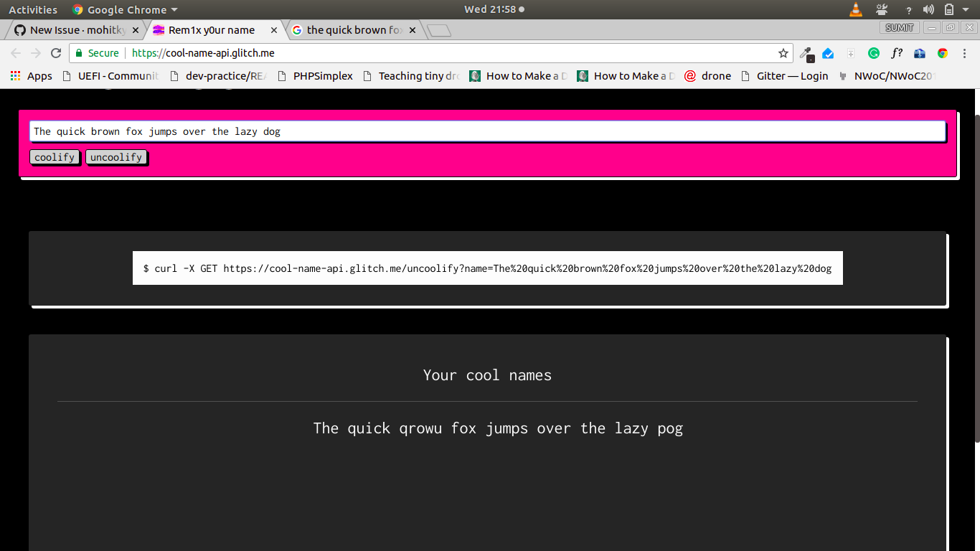Click the volume indicator in the top panel

click(928, 9)
